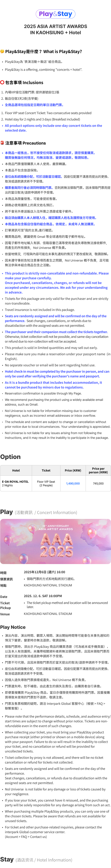Click the Play&Stay logo badge

[x=55, y=14]
